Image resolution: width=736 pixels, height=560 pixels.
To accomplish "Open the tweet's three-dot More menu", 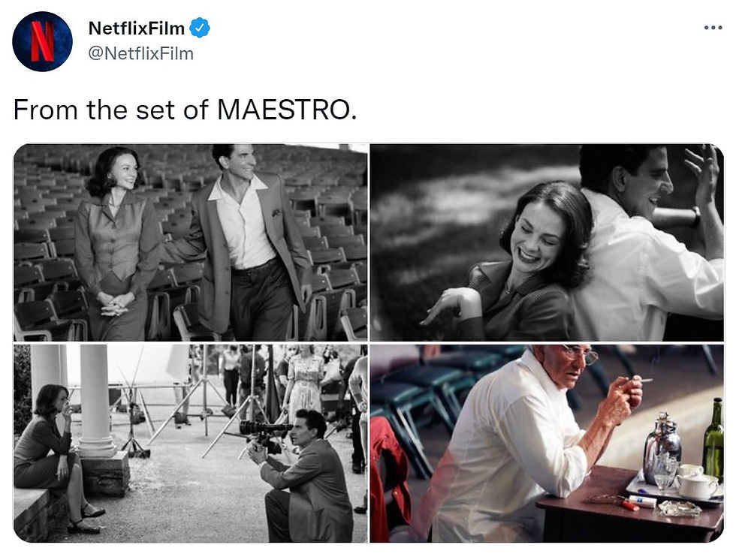I will pyautogui.click(x=712, y=28).
